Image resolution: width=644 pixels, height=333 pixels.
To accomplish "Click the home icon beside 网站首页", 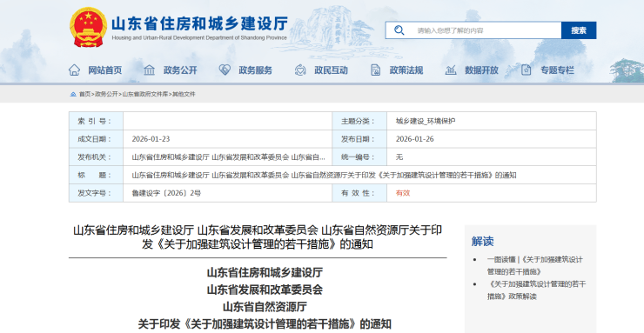I will pos(74,70).
